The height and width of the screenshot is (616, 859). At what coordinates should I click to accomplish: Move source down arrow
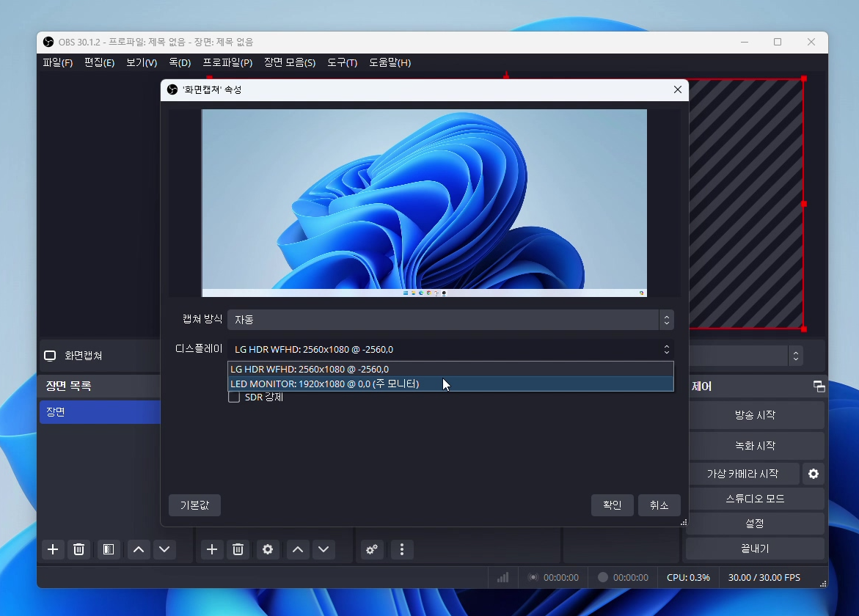click(324, 549)
